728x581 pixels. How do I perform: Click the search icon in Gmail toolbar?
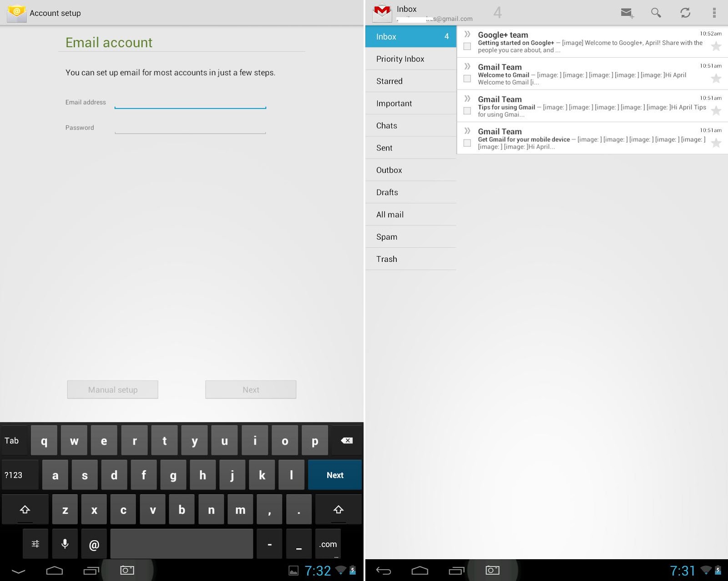click(x=657, y=13)
